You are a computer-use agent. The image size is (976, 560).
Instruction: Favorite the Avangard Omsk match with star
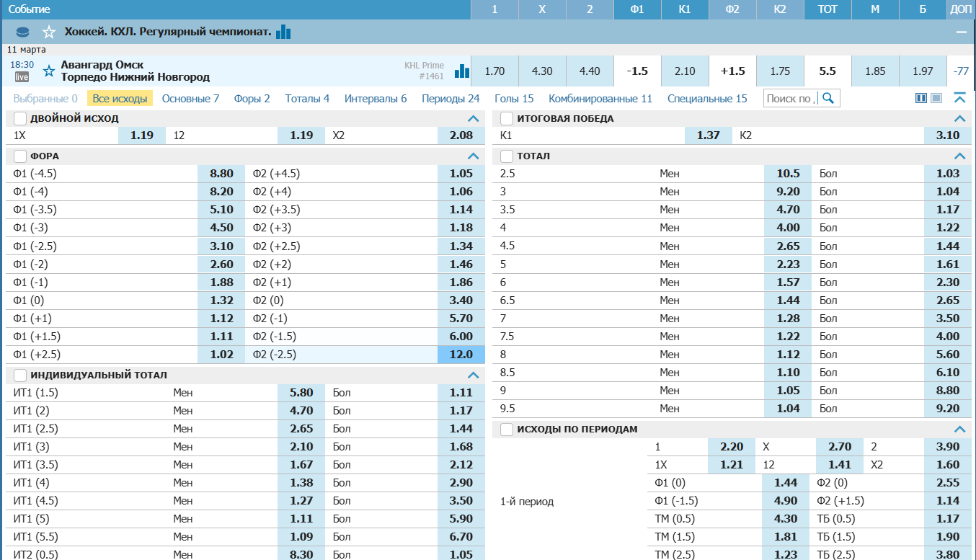(x=49, y=71)
